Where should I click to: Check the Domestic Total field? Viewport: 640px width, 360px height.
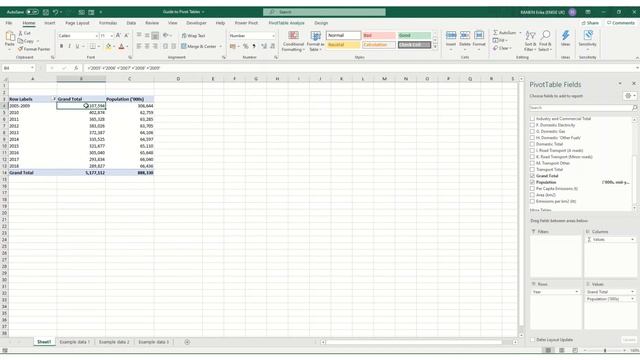[x=532, y=144]
